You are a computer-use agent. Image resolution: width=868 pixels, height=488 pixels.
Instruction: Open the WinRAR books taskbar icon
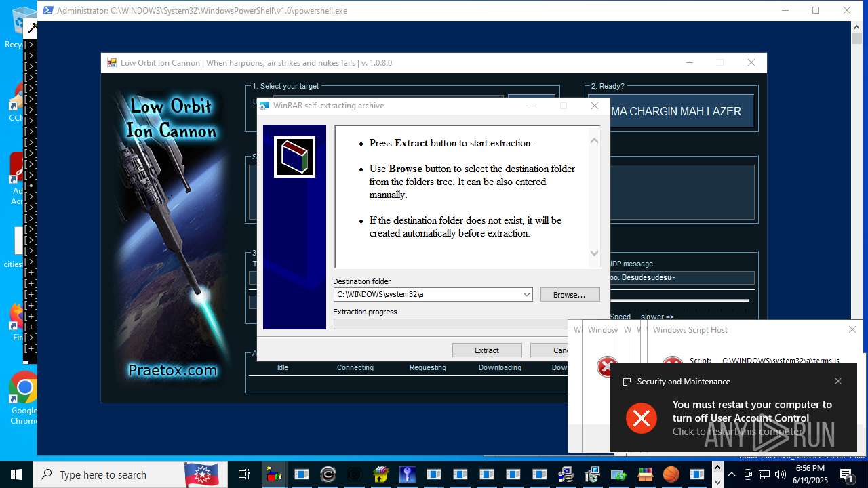[645, 474]
